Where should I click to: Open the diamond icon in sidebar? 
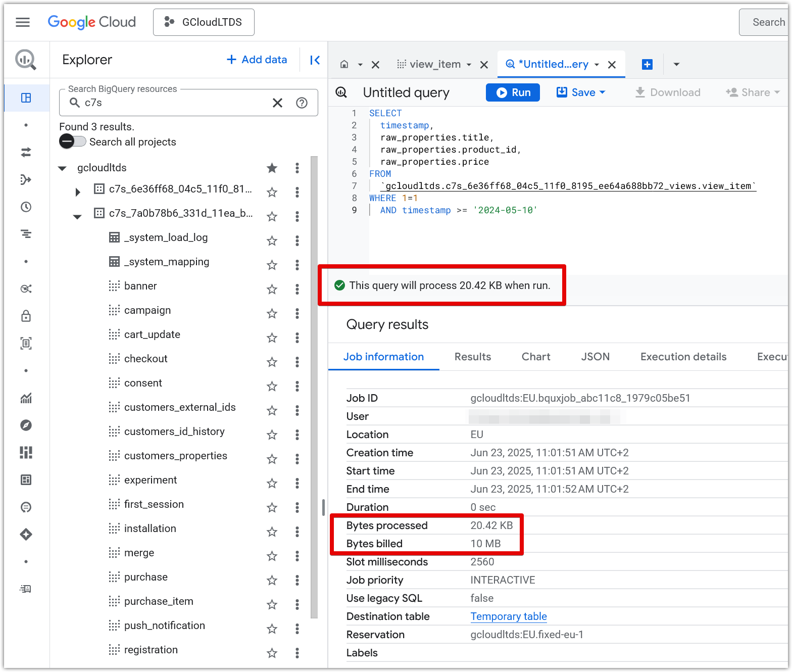(26, 534)
